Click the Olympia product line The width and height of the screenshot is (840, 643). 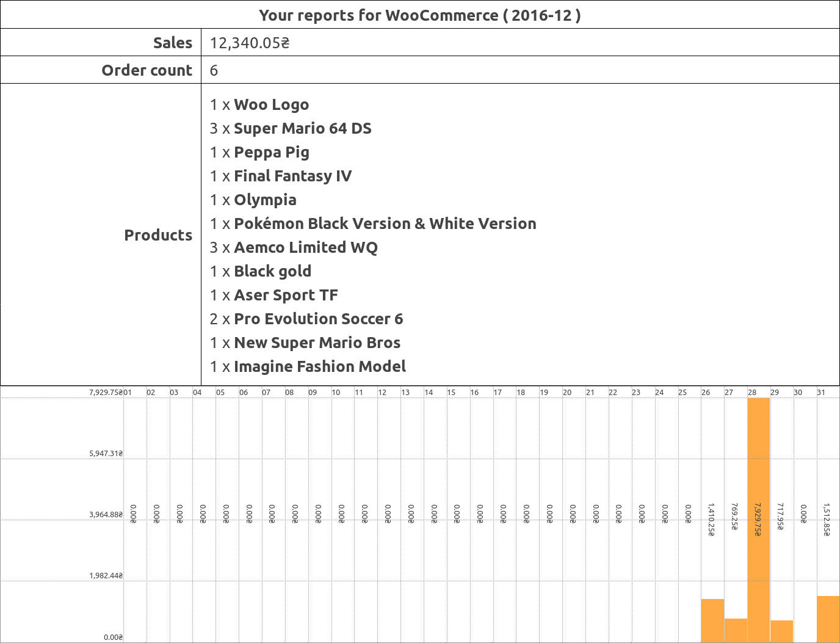click(x=253, y=200)
